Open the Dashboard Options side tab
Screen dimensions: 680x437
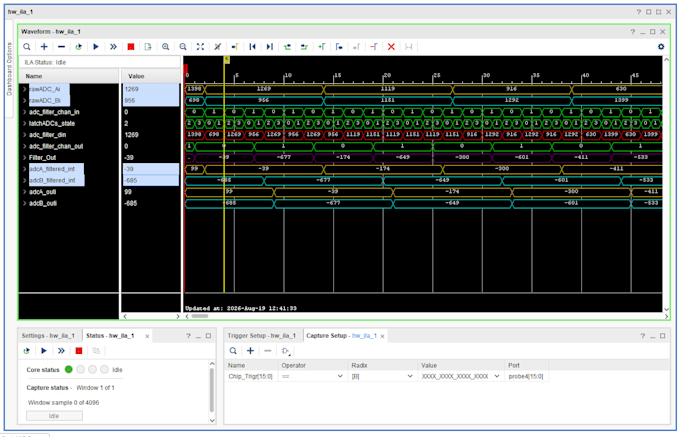pyautogui.click(x=10, y=68)
